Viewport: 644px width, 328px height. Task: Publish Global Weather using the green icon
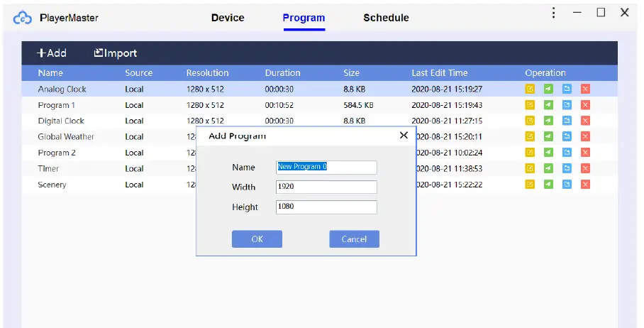pos(548,136)
